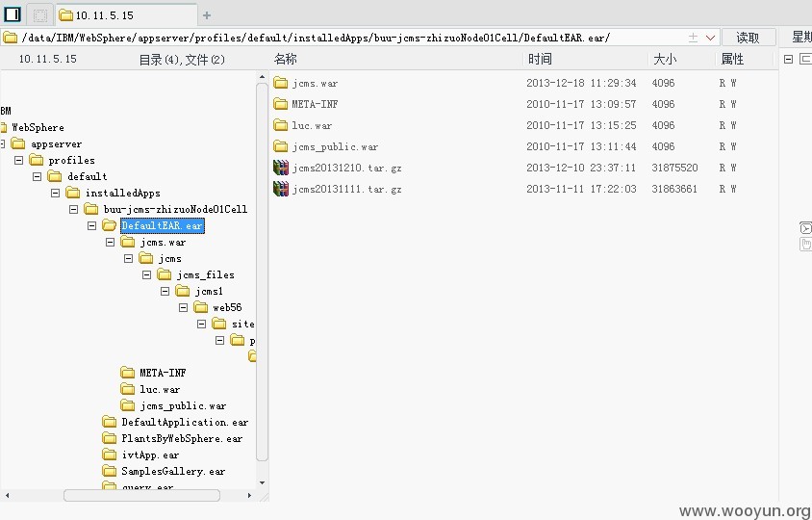Click the installedApps folder icon in the tree
Viewport: 812px width, 520px height.
(72, 193)
